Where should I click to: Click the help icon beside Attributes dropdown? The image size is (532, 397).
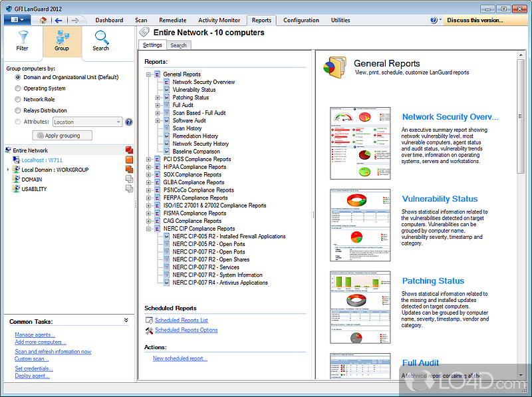(128, 122)
